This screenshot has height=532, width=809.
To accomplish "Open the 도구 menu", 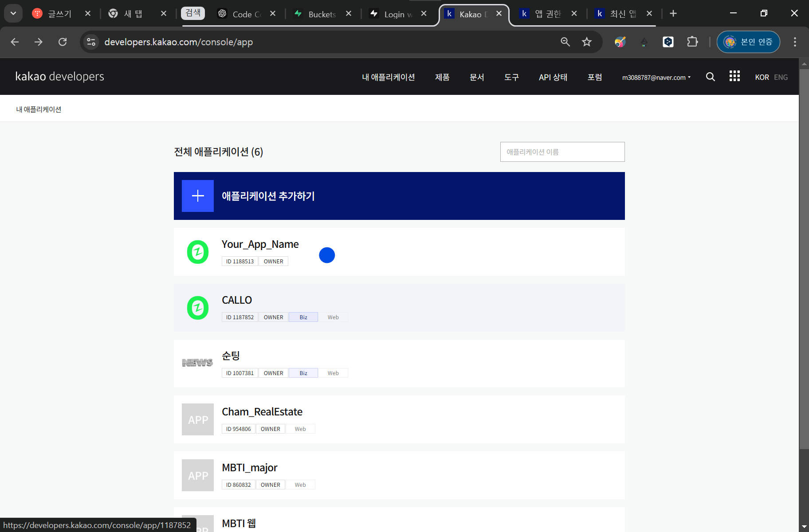I will pos(511,77).
